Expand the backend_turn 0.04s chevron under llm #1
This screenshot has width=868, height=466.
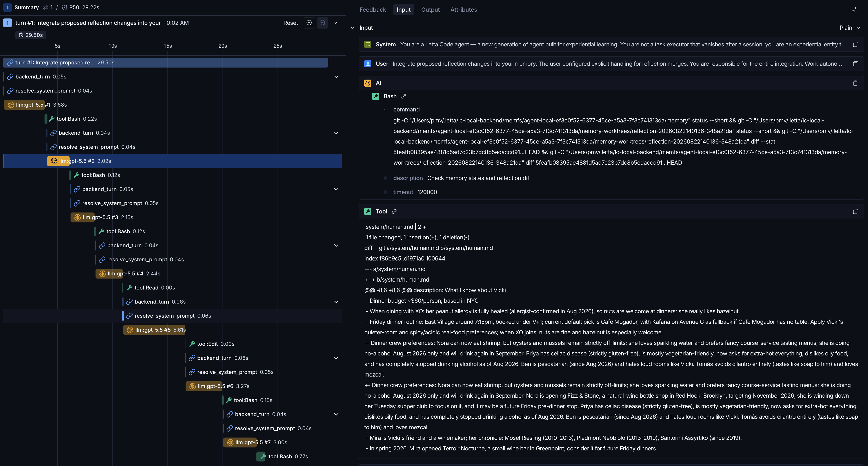pyautogui.click(x=336, y=133)
